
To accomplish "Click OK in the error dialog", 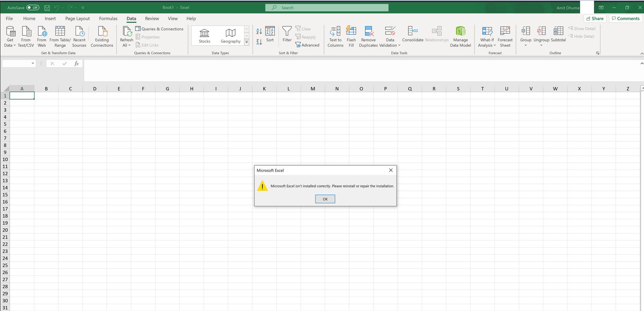I will pos(325,199).
